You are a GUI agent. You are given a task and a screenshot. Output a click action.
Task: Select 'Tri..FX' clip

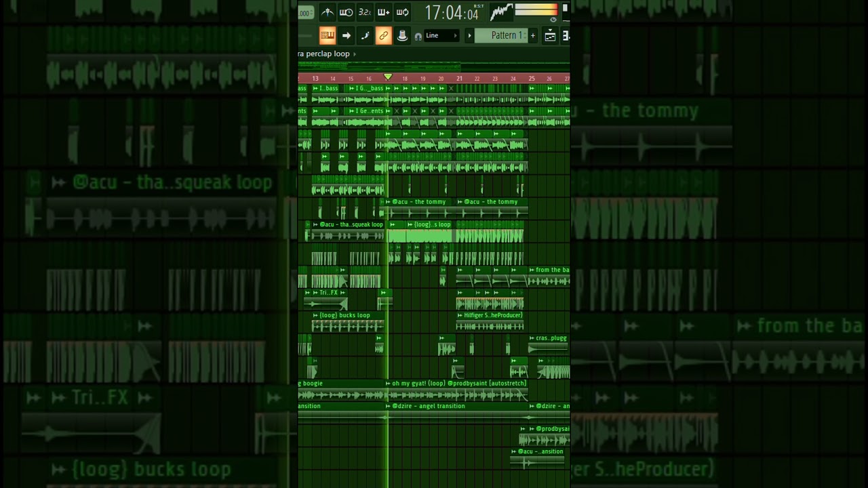click(326, 300)
